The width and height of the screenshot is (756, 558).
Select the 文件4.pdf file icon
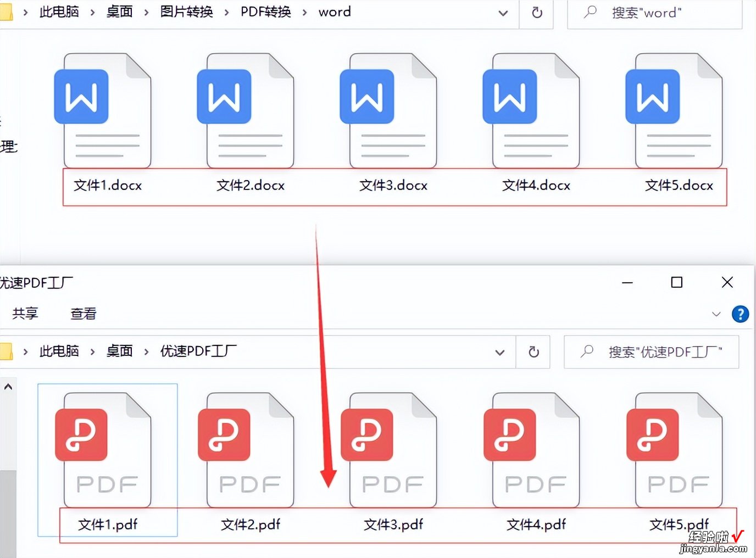coord(531,450)
